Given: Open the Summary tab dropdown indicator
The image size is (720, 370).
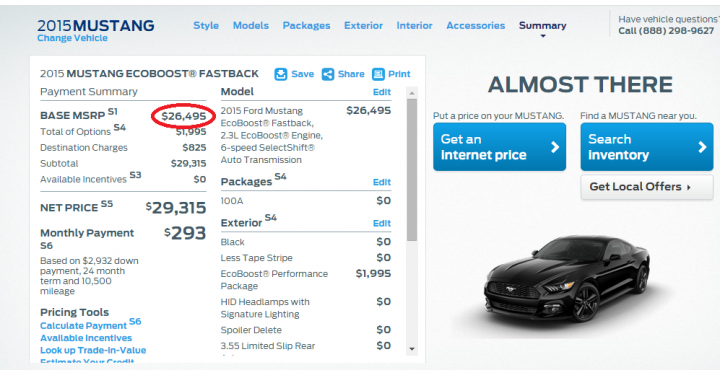Looking at the screenshot, I should click(x=543, y=36).
